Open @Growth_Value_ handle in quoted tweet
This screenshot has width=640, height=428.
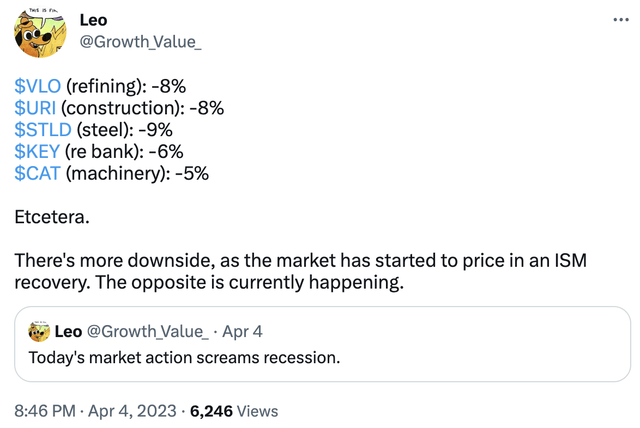click(148, 332)
